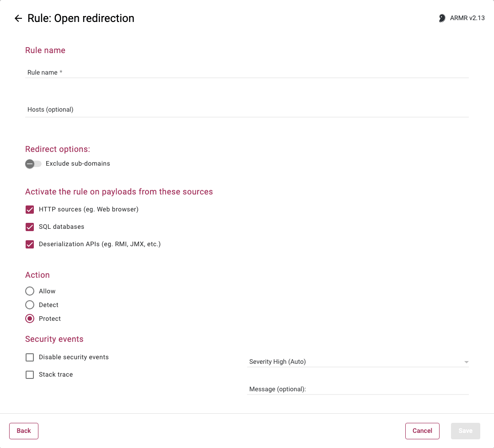Viewport: 494px width, 448px height.
Task: Click the 'Security events' section heading
Action: 54,339
